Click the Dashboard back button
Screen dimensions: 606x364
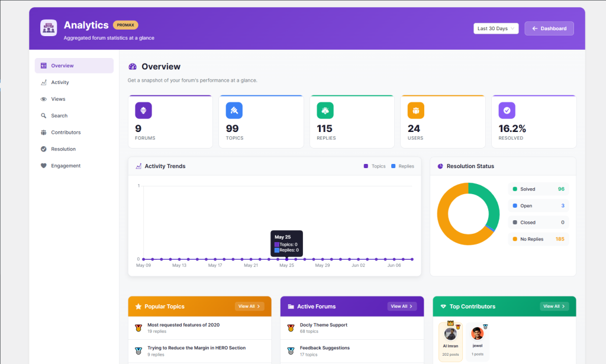click(549, 28)
